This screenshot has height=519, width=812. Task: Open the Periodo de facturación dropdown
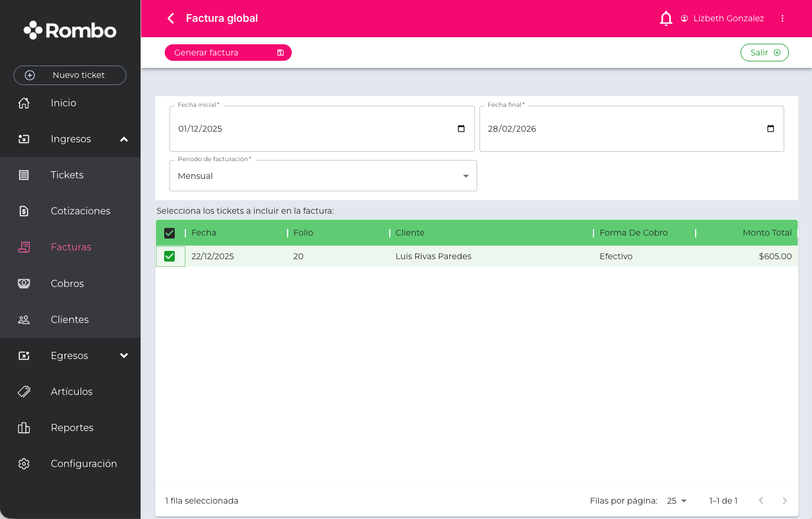322,176
